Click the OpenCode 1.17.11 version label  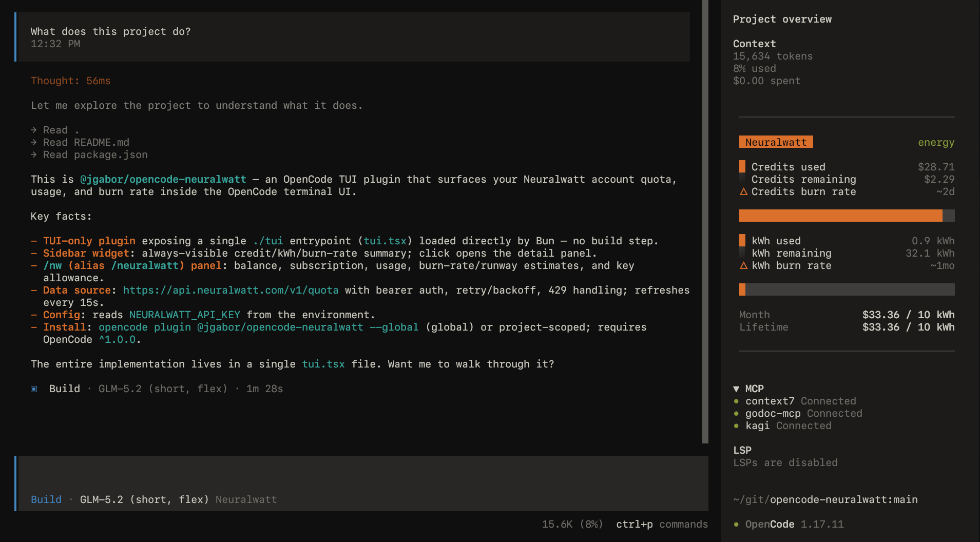pyautogui.click(x=794, y=524)
